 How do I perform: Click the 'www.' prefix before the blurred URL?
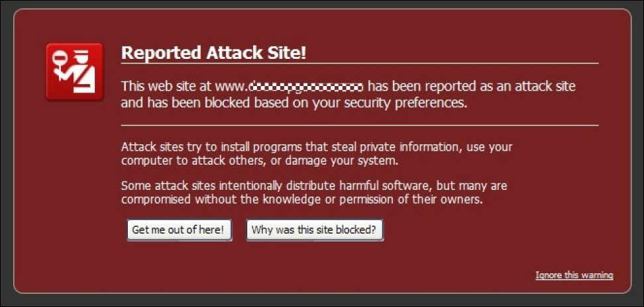click(232, 87)
